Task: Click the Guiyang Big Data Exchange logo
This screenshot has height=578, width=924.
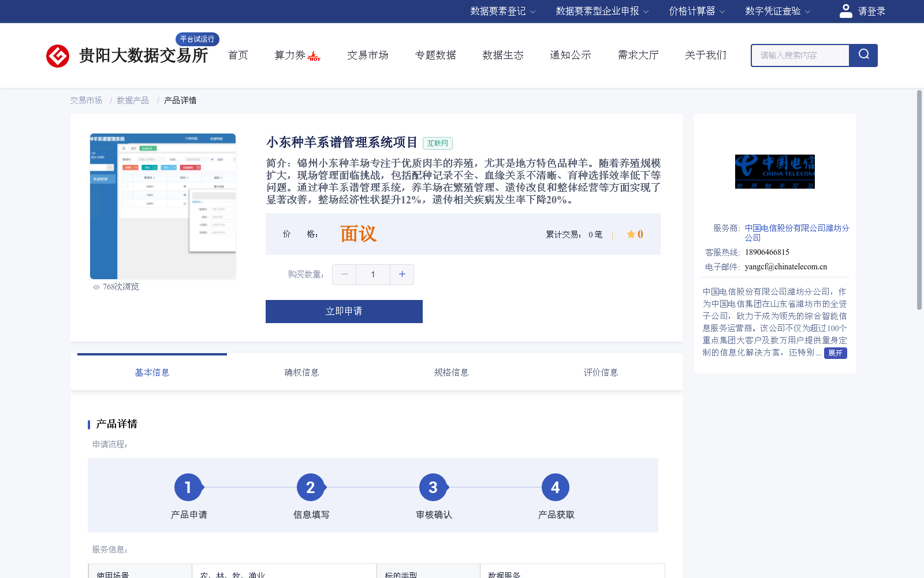Action: tap(127, 55)
